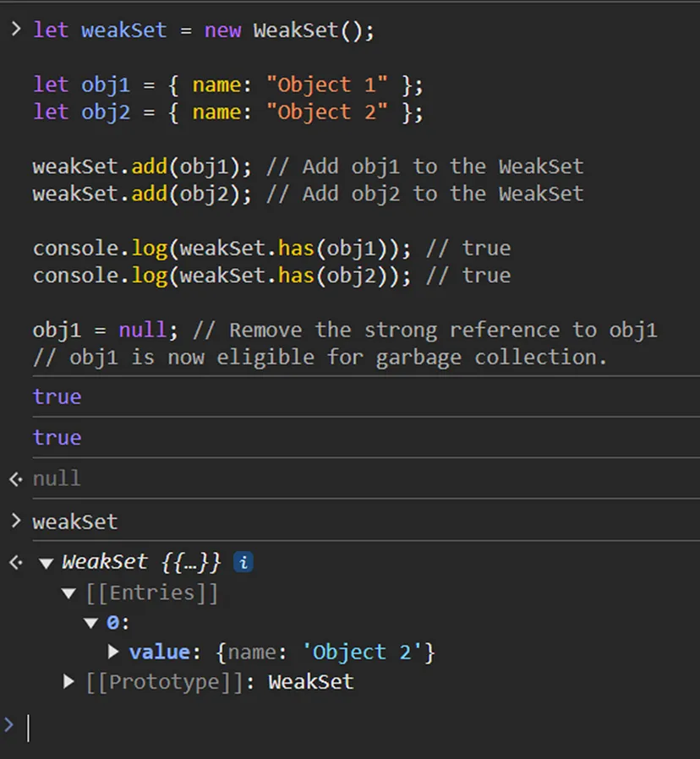Collapse the entry 0 triangle

[90, 623]
